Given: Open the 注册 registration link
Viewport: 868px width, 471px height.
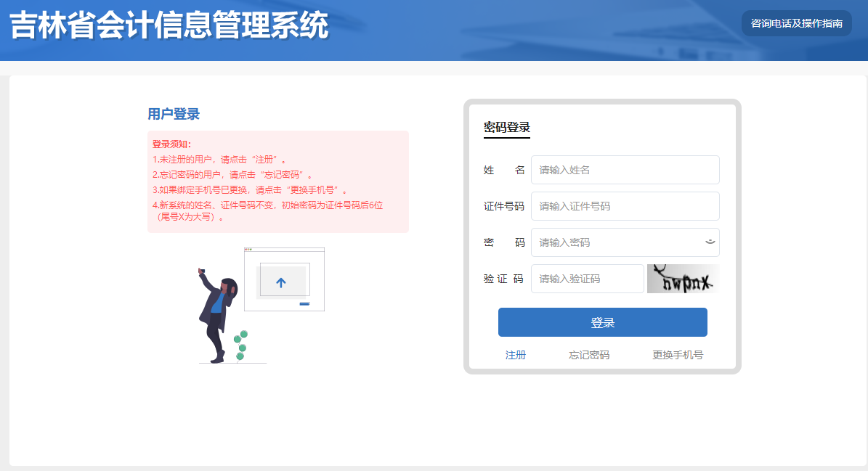Looking at the screenshot, I should click(x=516, y=354).
